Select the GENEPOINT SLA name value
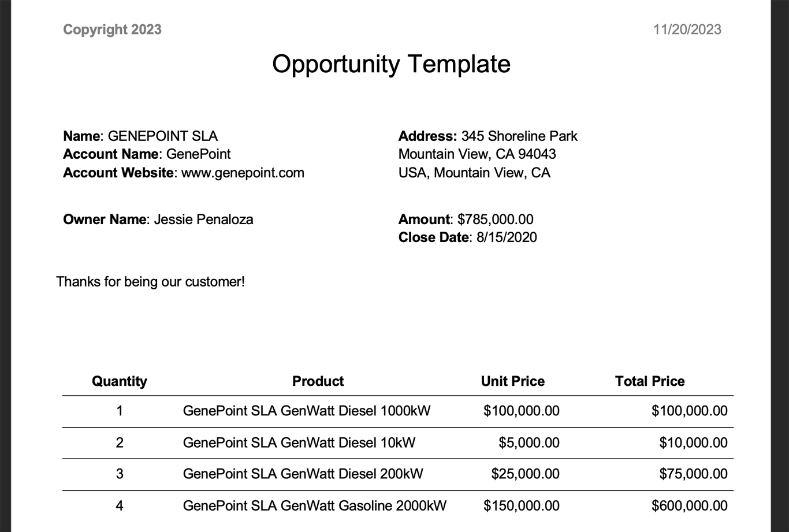The width and height of the screenshot is (789, 532). point(163,136)
